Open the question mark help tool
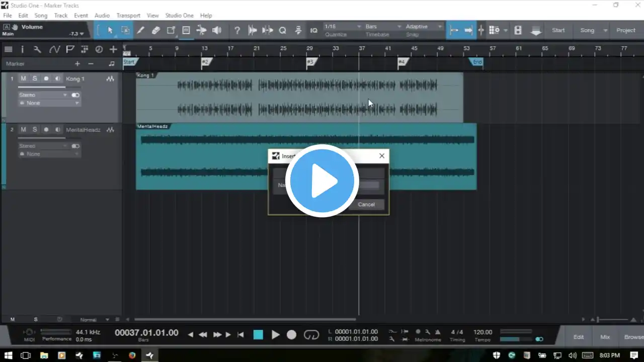644x362 pixels. [237, 30]
